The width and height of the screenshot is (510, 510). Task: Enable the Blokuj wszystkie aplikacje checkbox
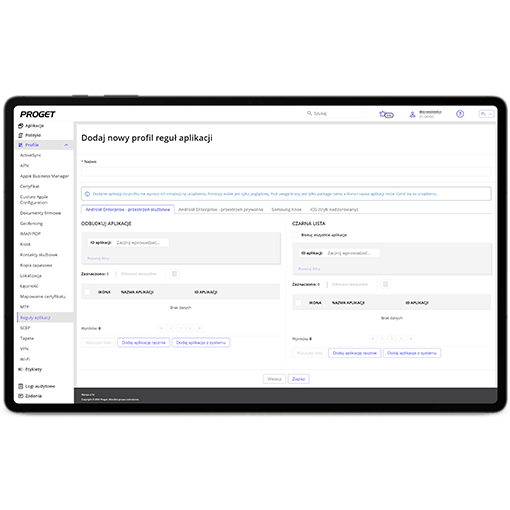[x=295, y=235]
